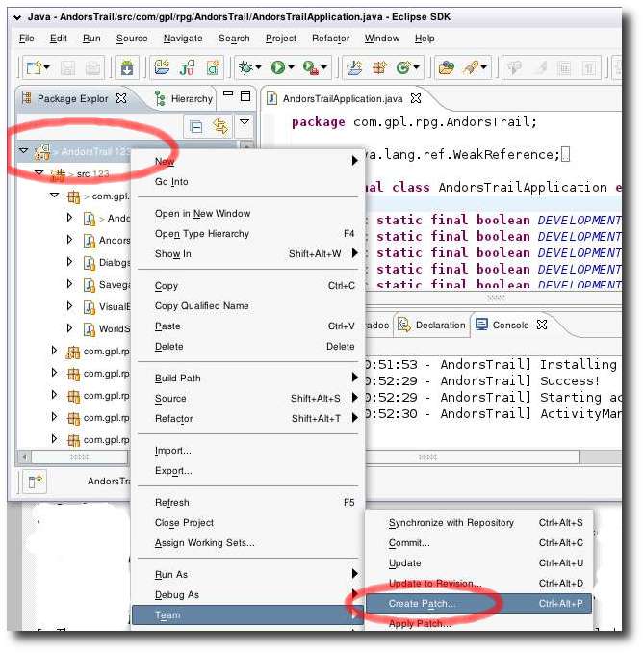Collapse the src folder tree node

tap(39, 174)
